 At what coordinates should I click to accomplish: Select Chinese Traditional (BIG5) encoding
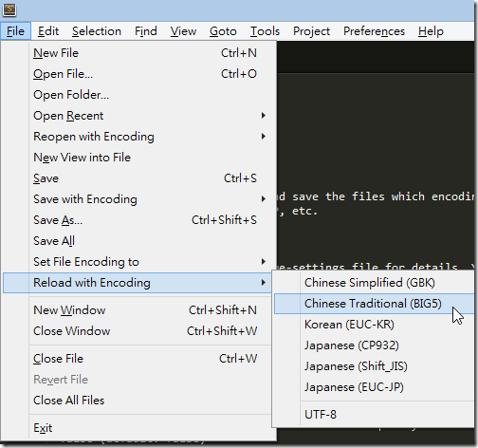pos(374,304)
